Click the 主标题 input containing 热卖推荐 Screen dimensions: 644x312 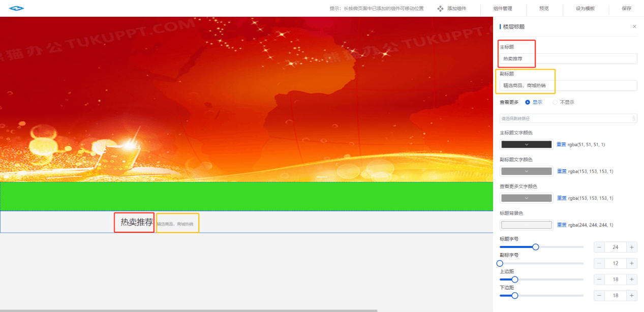(568, 58)
